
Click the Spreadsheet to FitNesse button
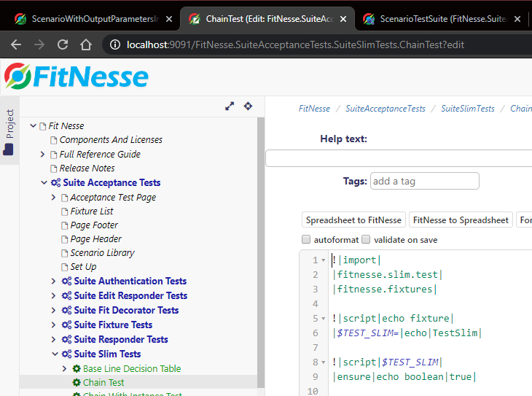pyautogui.click(x=353, y=220)
